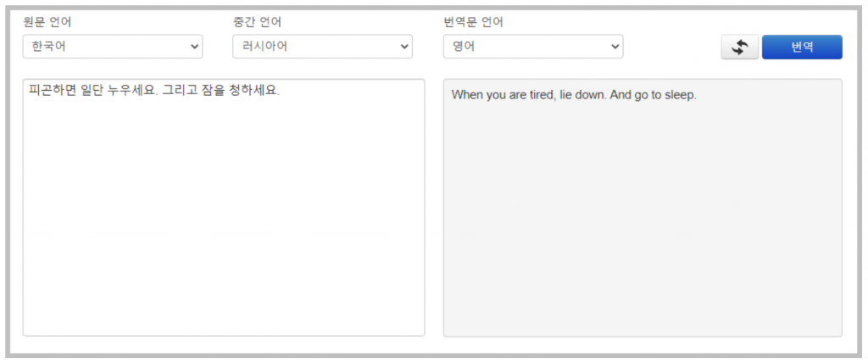Select the 번역문 언어 label

pyautogui.click(x=473, y=22)
